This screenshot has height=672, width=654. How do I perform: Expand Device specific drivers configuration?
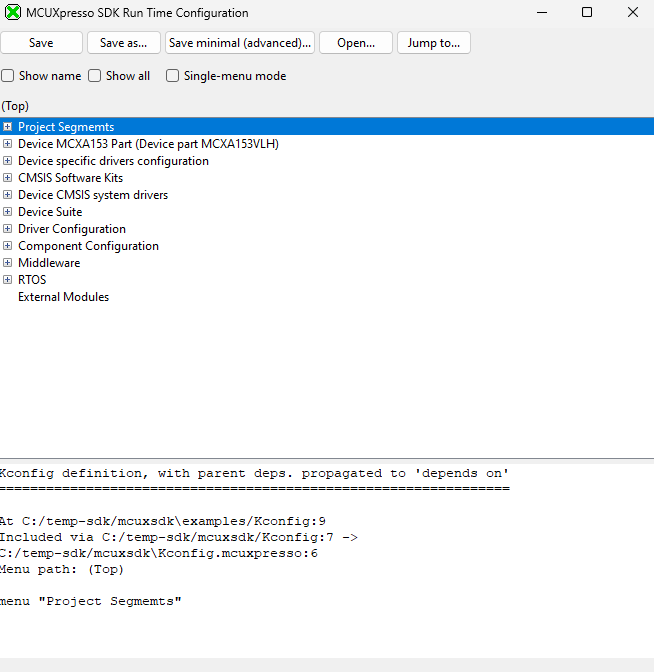(x=7, y=161)
